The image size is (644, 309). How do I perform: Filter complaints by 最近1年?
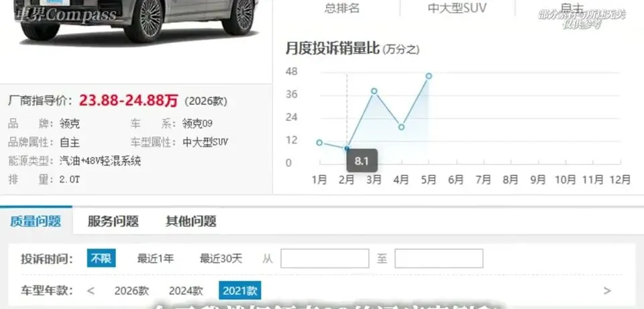coord(155,259)
